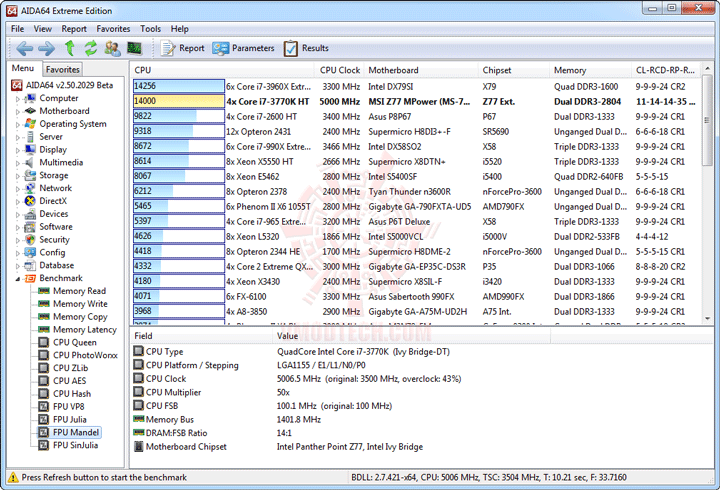Select the CPU Hash benchmark icon
Image resolution: width=720 pixels, height=490 pixels.
[x=44, y=394]
